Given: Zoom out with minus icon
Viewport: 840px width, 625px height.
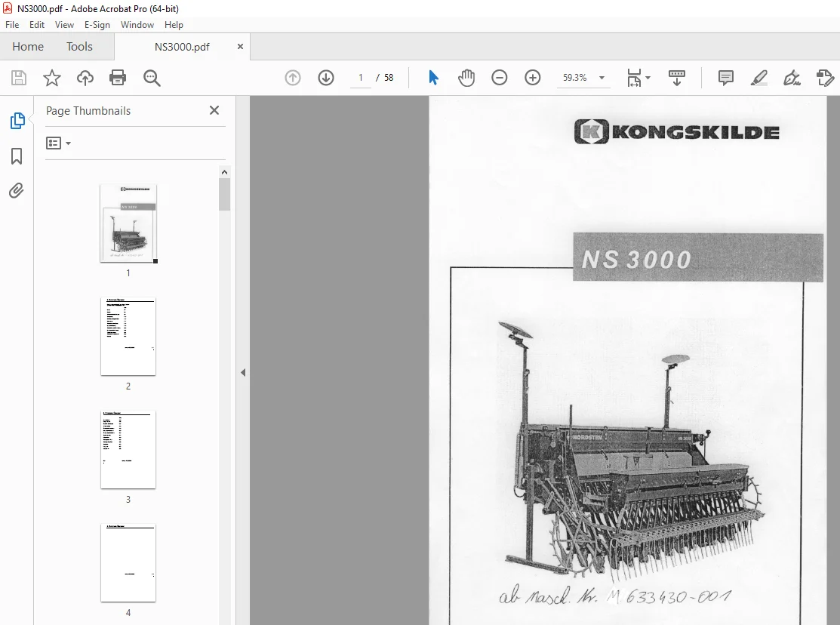Looking at the screenshot, I should pyautogui.click(x=500, y=78).
